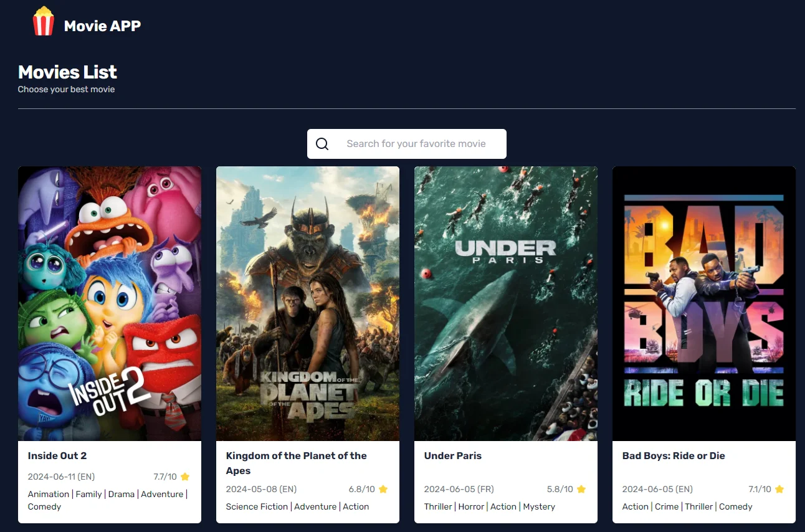The width and height of the screenshot is (805, 532).
Task: Select the Inside Out 2 title
Action: 57,455
